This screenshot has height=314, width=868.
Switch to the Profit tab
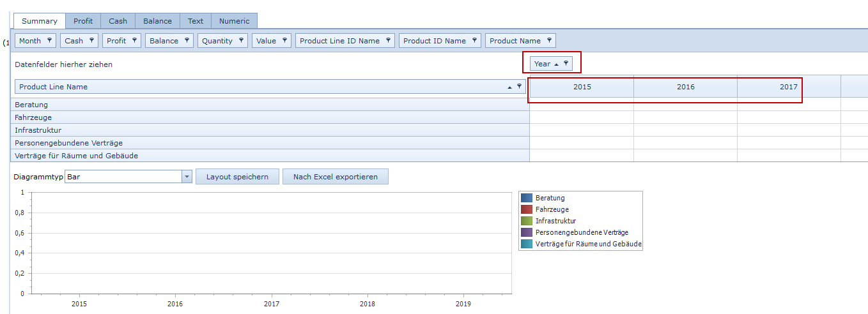tap(83, 21)
